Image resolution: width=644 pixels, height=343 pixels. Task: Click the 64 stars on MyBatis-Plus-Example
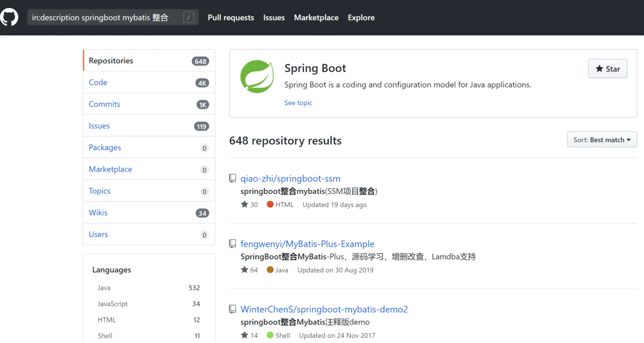click(250, 270)
